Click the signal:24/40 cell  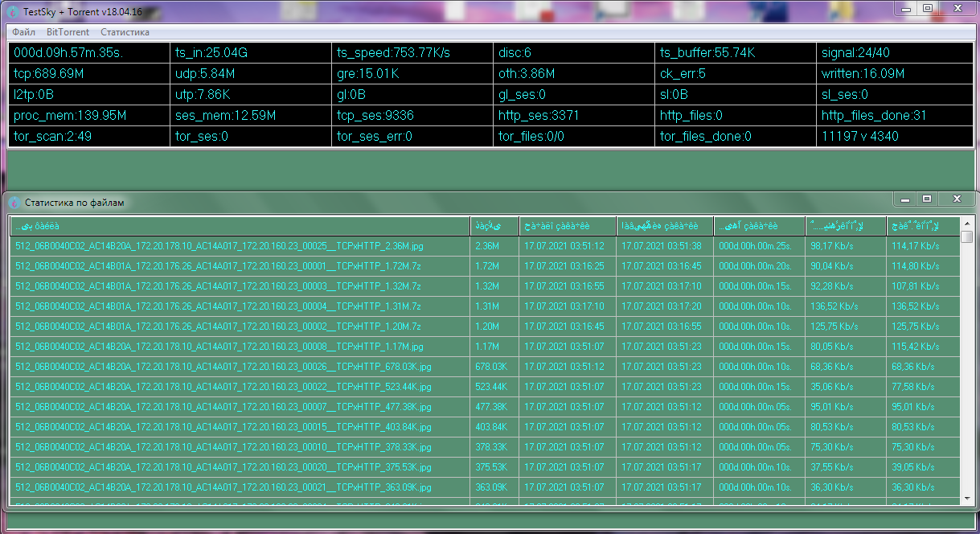(894, 53)
